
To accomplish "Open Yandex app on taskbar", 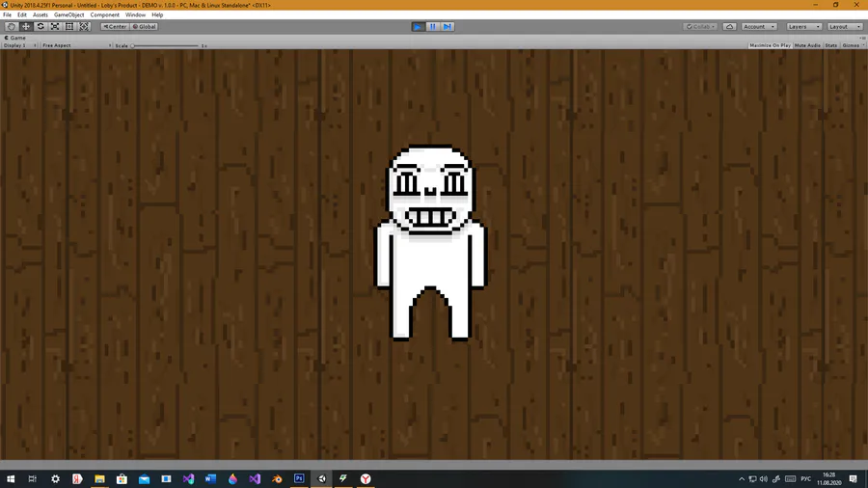I will [x=77, y=478].
